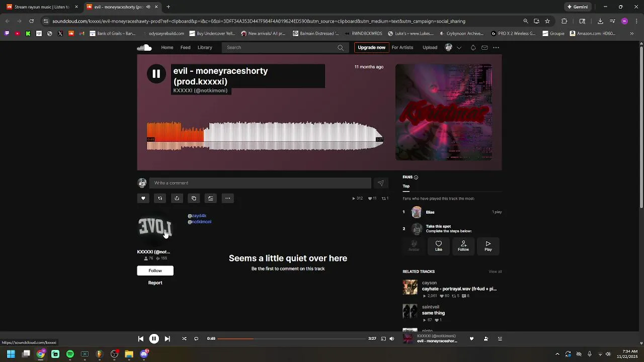Open the KXXXXI (@notkimoni) artist link in the header
The width and height of the screenshot is (644, 362).
pyautogui.click(x=200, y=90)
